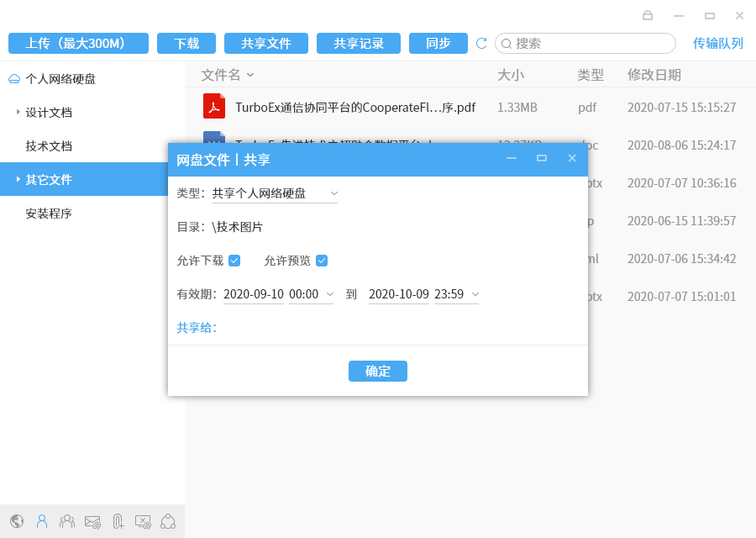The image size is (756, 538).
Task: Click the refresh icon beside search box
Action: [x=481, y=44]
